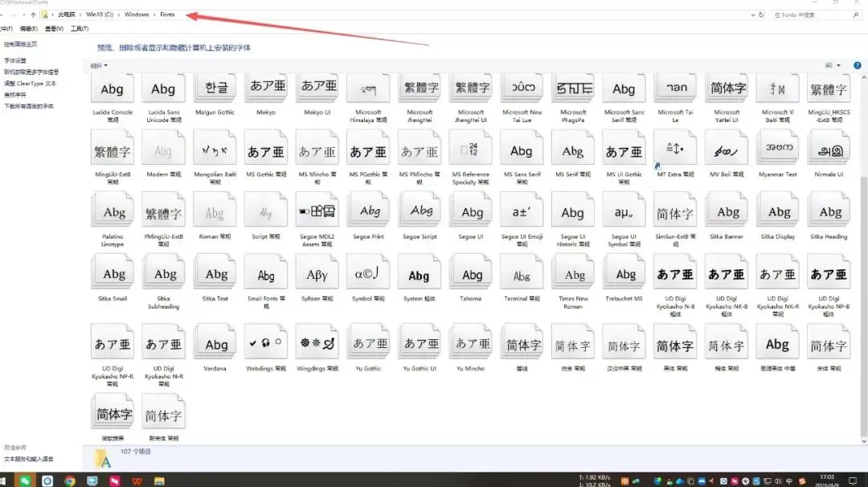Open the 组织 (Organize) dropdown
868x487 pixels.
point(99,66)
